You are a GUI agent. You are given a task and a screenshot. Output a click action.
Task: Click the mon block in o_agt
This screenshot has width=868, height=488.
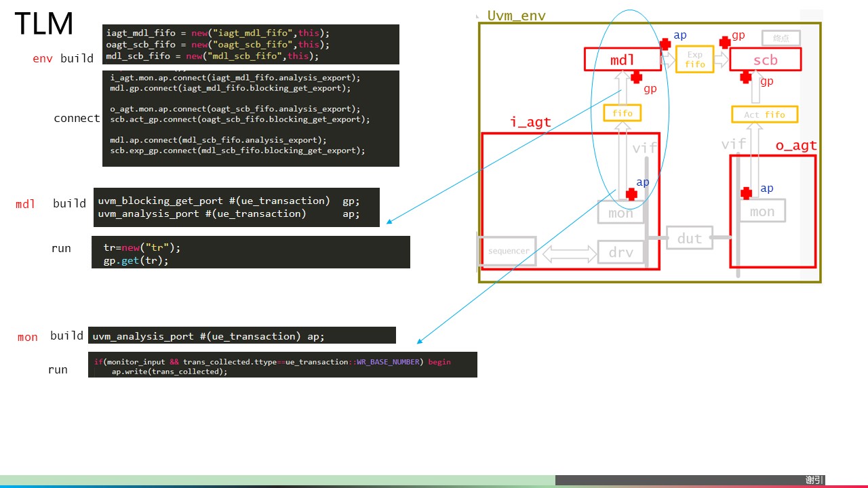pos(762,211)
